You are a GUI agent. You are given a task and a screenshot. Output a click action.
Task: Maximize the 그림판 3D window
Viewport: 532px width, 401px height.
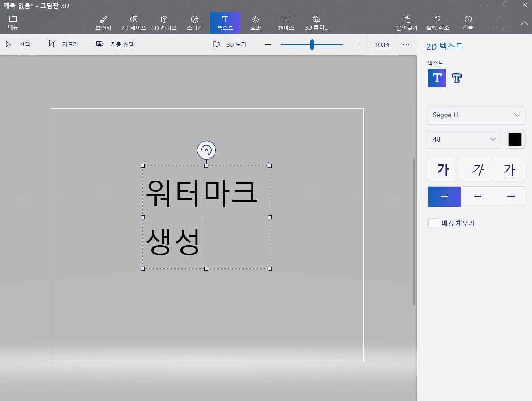504,5
